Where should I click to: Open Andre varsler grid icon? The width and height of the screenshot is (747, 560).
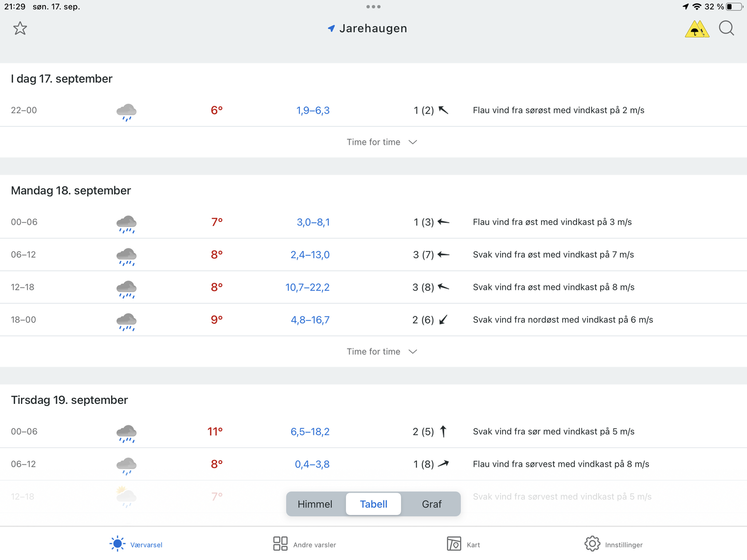[x=280, y=544]
